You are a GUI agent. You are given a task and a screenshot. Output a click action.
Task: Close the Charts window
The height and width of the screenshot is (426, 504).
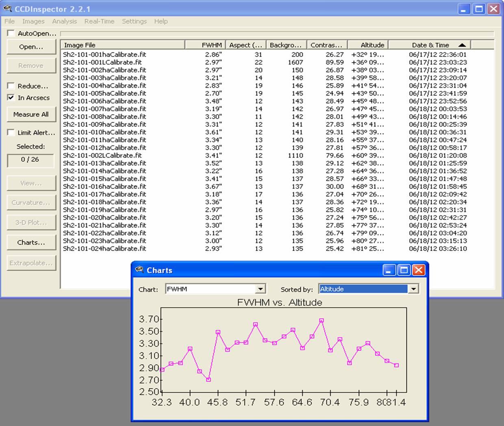[418, 270]
